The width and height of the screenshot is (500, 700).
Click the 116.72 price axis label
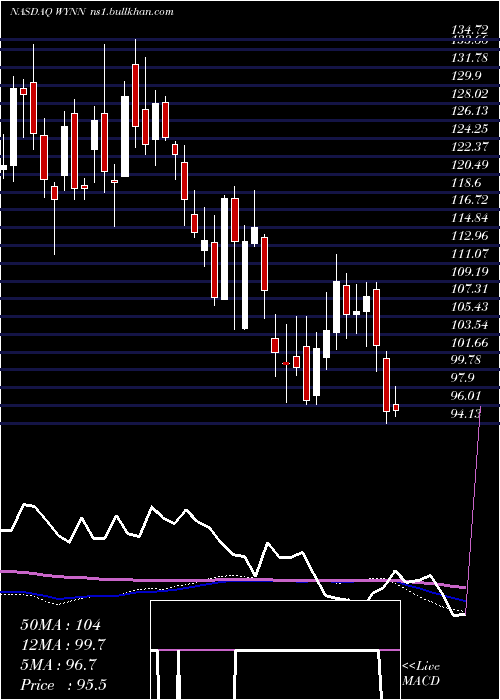point(470,200)
